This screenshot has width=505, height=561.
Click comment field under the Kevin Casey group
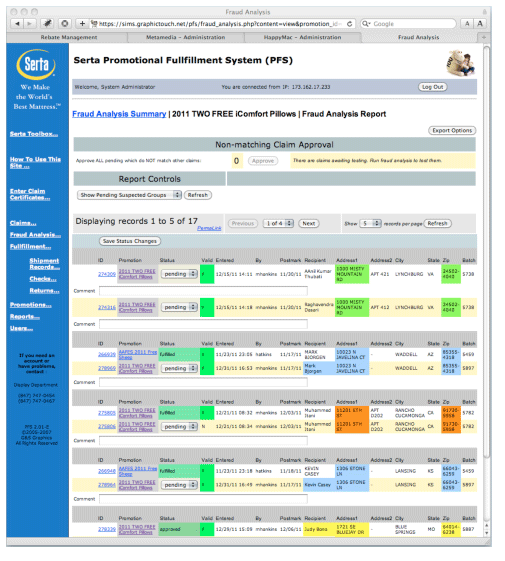[203, 499]
